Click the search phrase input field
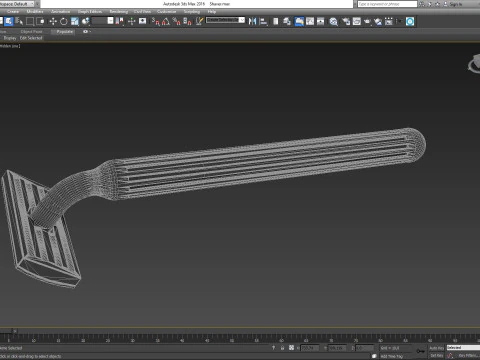Image resolution: width=480 pixels, height=360 pixels. pos(387,4)
